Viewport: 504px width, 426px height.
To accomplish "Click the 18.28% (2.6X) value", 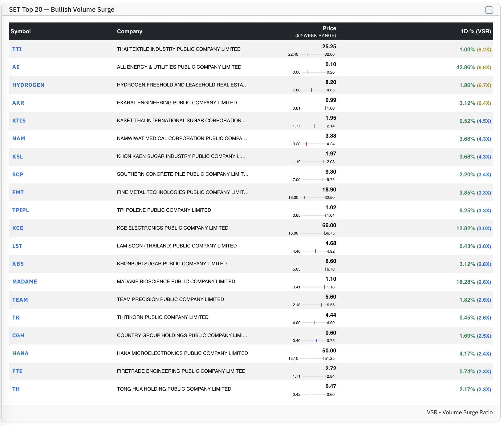I will 474,282.
